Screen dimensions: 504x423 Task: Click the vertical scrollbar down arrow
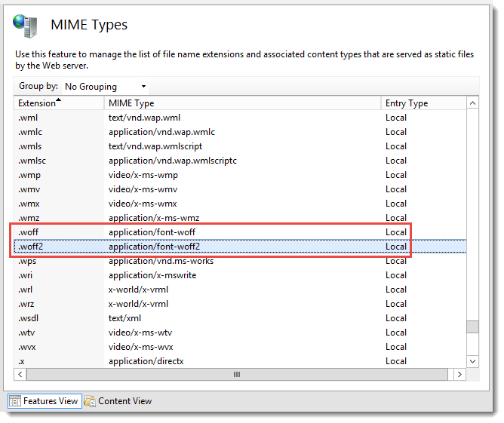(472, 361)
